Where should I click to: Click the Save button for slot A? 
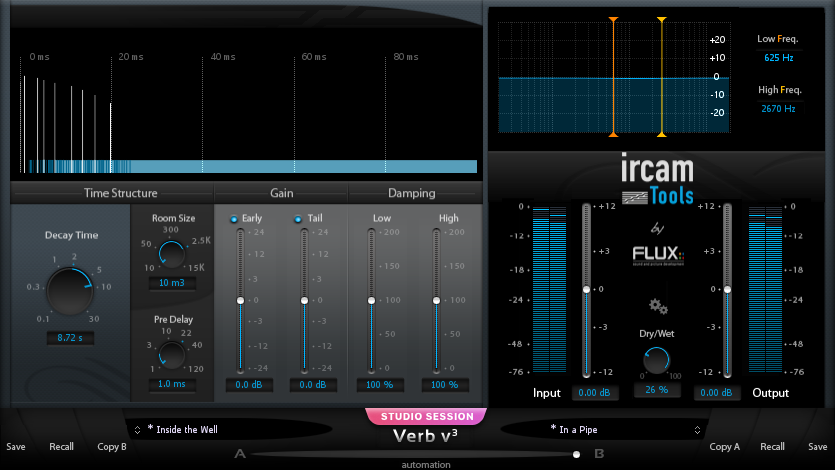tap(16, 447)
